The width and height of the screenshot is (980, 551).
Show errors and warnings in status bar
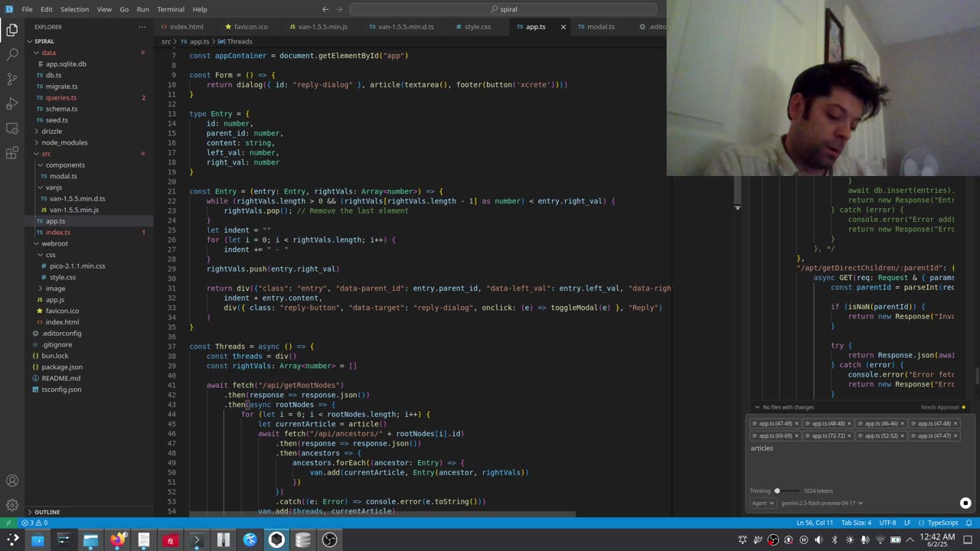34,523
